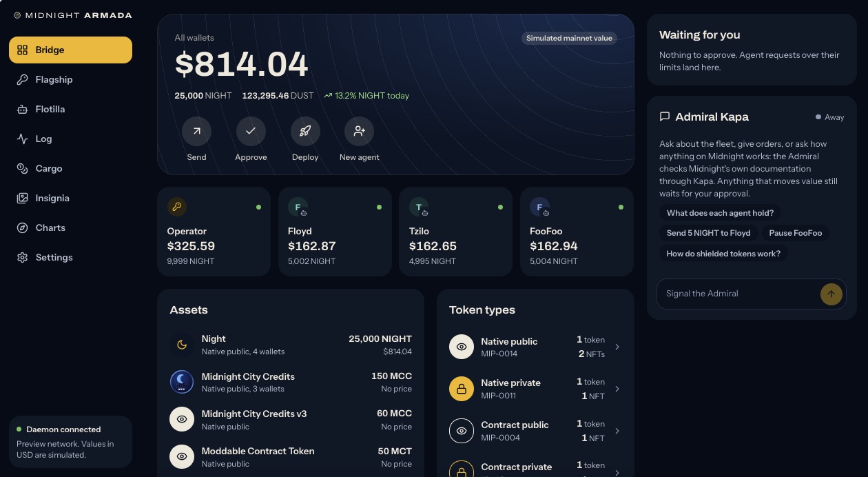Click the Away status indicator
Screen dimensions: 868x477
829,117
